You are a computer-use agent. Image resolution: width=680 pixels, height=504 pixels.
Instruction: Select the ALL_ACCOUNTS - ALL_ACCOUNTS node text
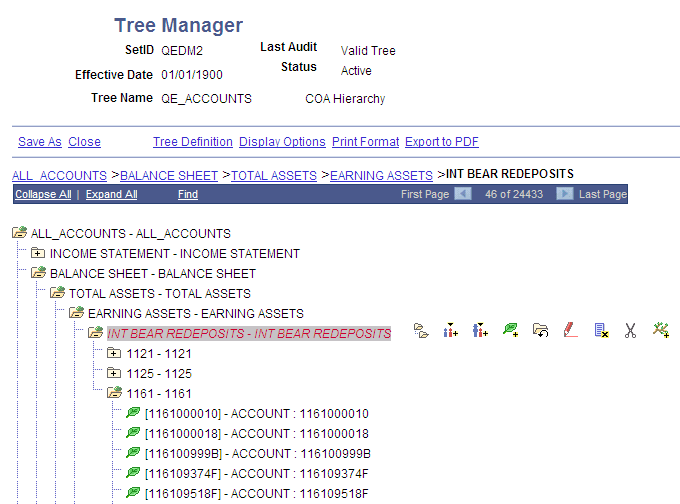pos(131,234)
